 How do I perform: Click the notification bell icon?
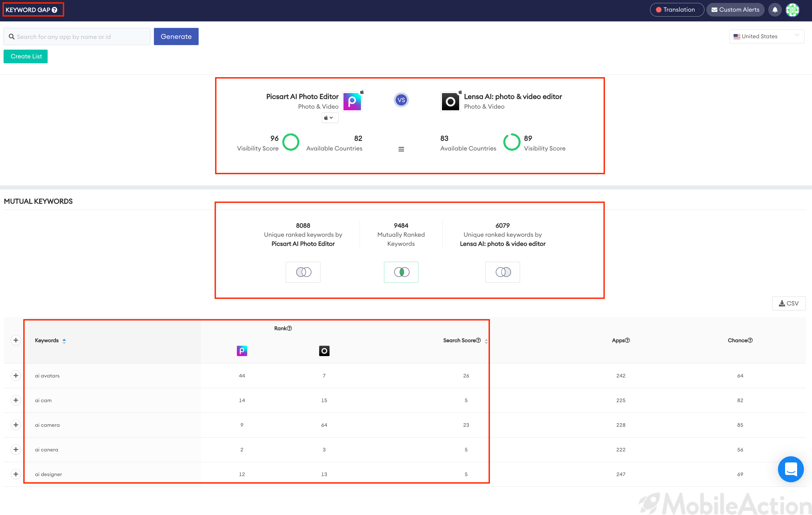pyautogui.click(x=775, y=10)
